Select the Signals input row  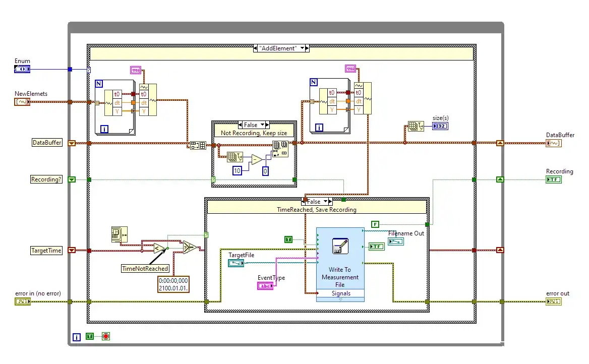point(340,293)
